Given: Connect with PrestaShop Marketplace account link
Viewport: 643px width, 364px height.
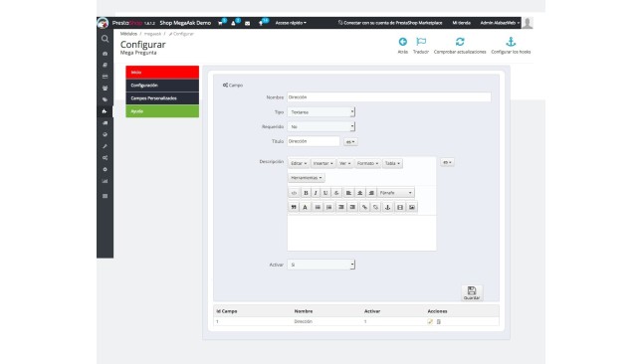Looking at the screenshot, I should [x=390, y=23].
